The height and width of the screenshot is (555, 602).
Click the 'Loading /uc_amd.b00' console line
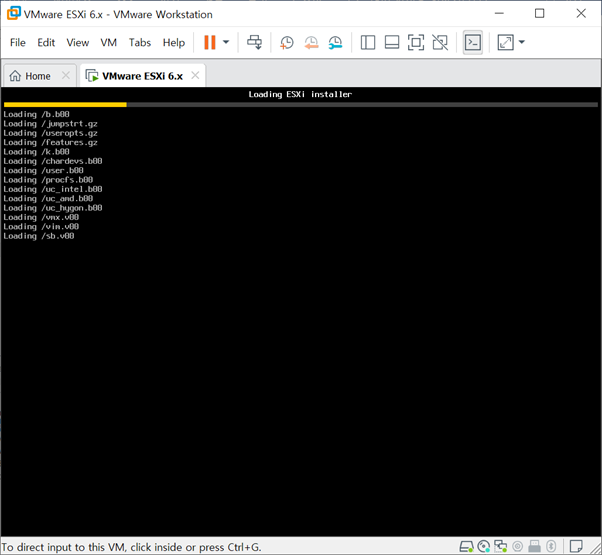click(48, 198)
